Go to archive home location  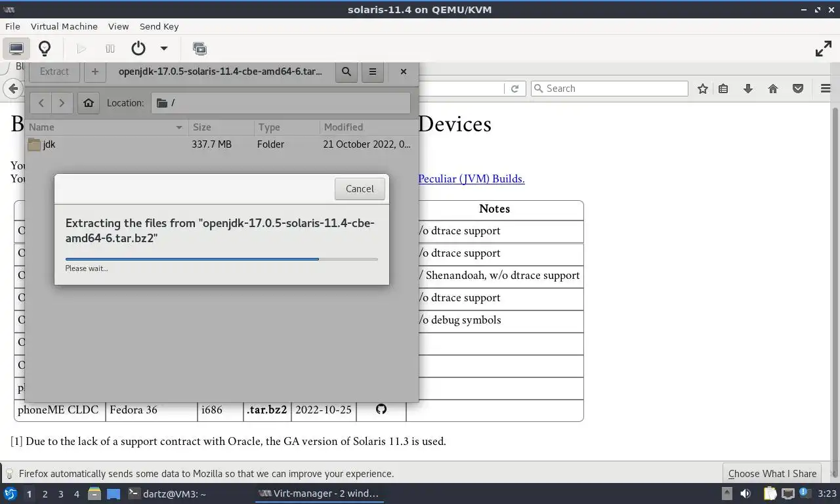coord(89,102)
